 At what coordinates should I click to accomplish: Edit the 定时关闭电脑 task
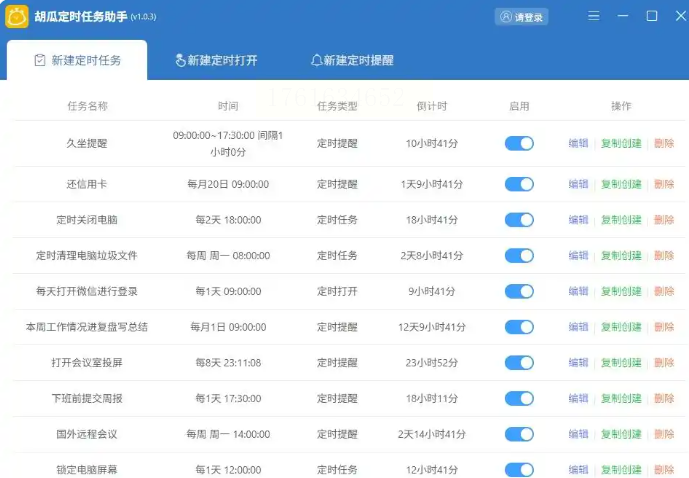(x=578, y=220)
